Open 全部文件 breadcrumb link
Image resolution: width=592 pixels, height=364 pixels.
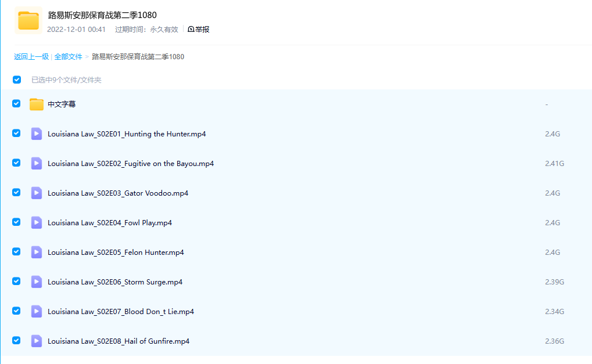point(69,57)
